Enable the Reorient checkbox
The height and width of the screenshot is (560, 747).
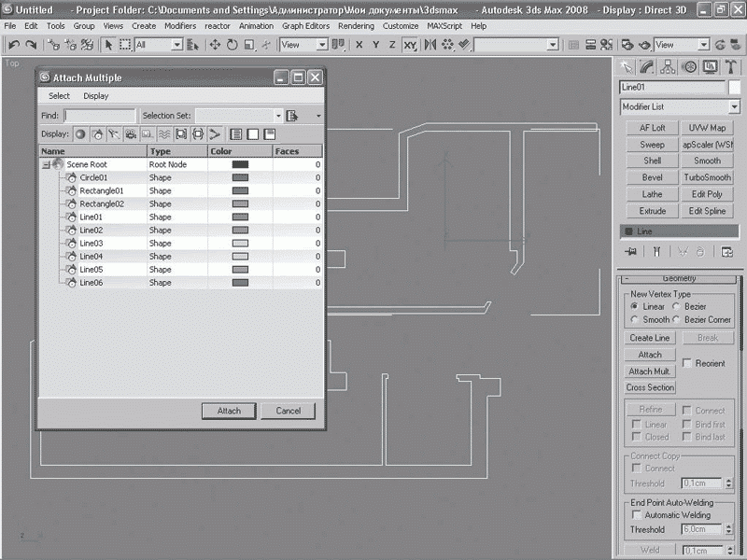[688, 363]
